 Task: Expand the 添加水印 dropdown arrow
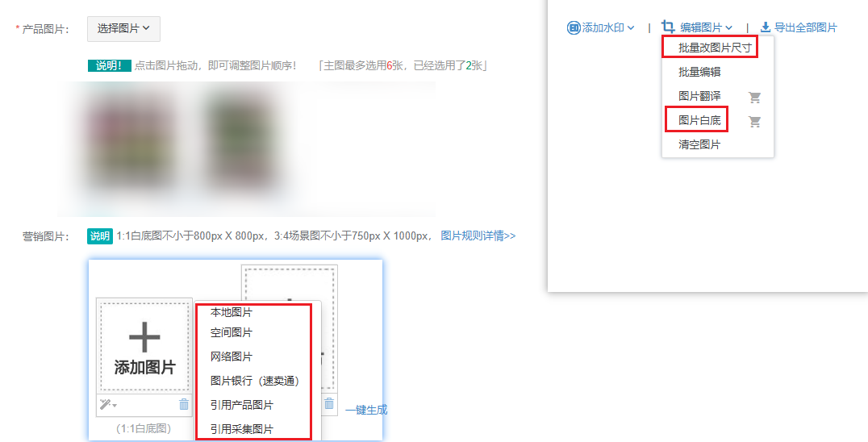coord(631,27)
